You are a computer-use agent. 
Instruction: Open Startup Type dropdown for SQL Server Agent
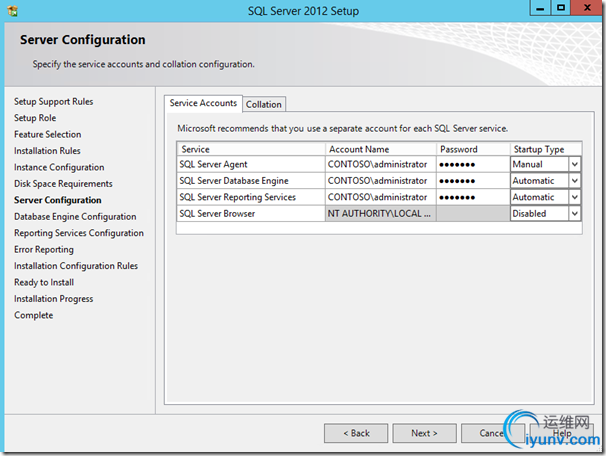574,164
